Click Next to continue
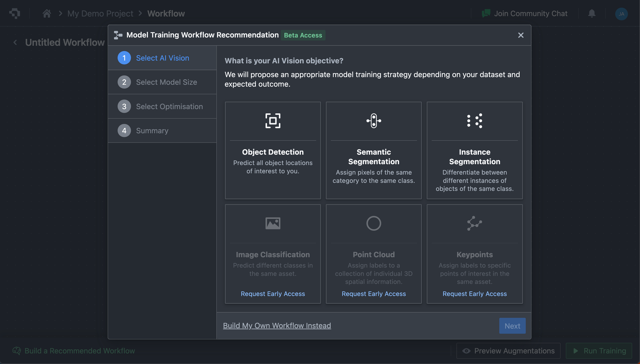640x364 pixels. click(x=512, y=326)
